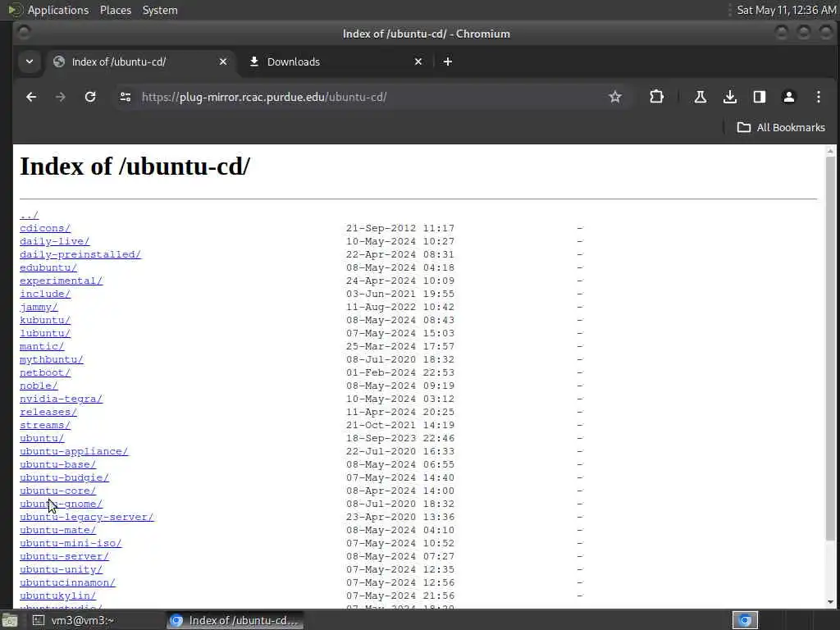Expand the tab search dropdown

click(30, 62)
